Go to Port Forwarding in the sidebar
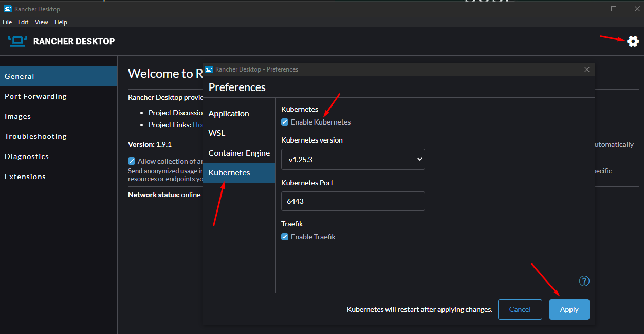 35,96
